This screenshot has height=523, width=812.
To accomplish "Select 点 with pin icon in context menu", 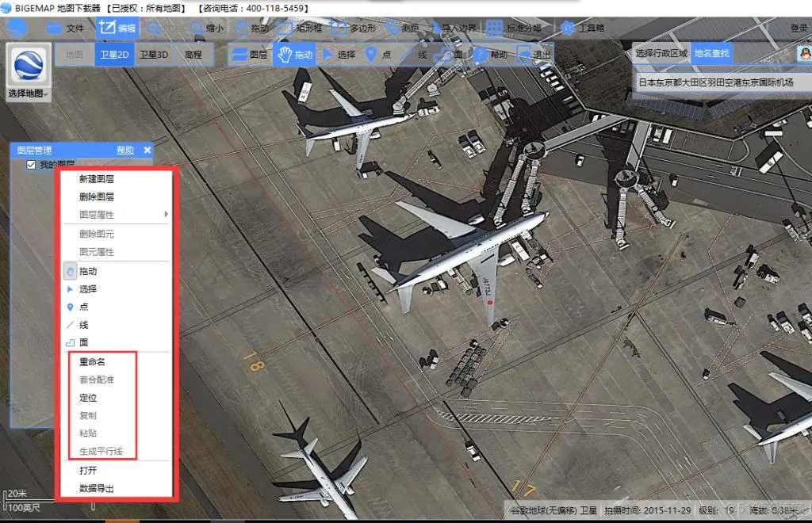I will click(x=117, y=307).
